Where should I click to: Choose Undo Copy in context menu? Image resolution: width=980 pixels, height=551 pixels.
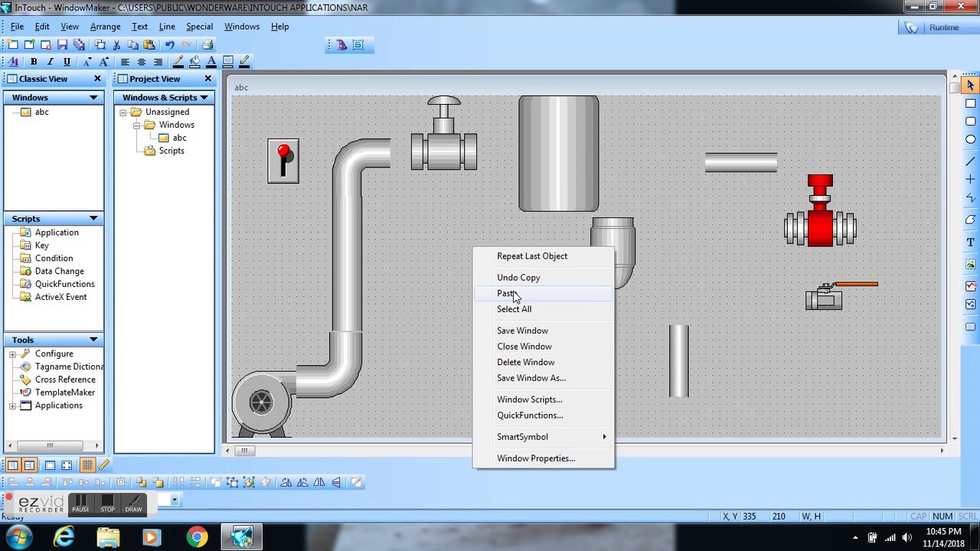544,278
